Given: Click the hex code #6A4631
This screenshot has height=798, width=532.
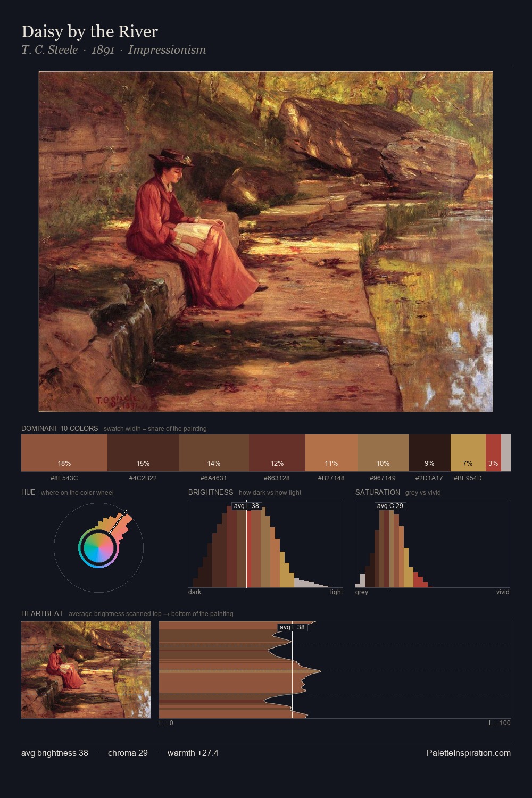Looking at the screenshot, I should click(214, 478).
